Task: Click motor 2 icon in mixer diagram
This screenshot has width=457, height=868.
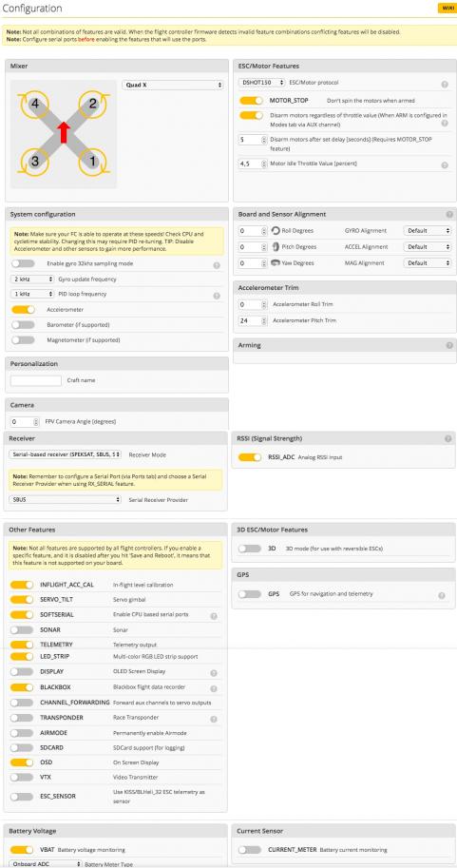Action: point(93,104)
